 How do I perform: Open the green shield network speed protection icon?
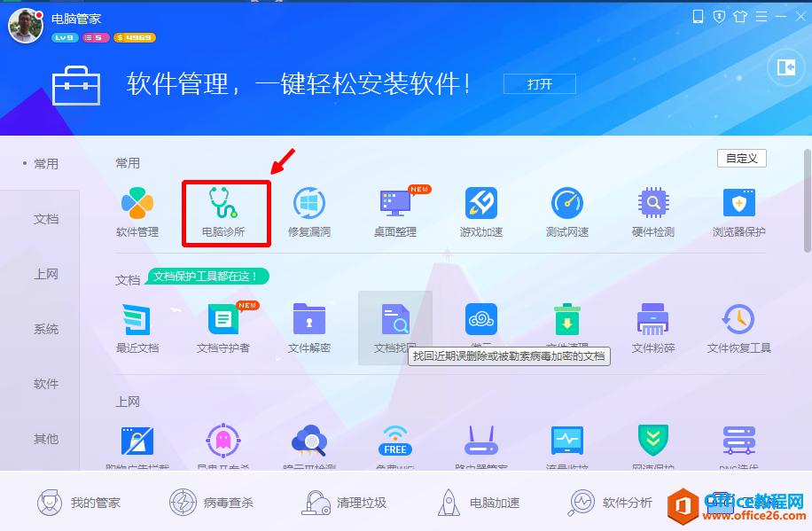click(653, 441)
